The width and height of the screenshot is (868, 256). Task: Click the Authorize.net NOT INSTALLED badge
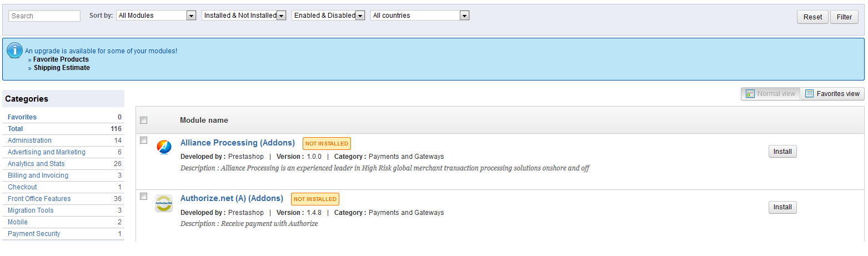tap(315, 199)
